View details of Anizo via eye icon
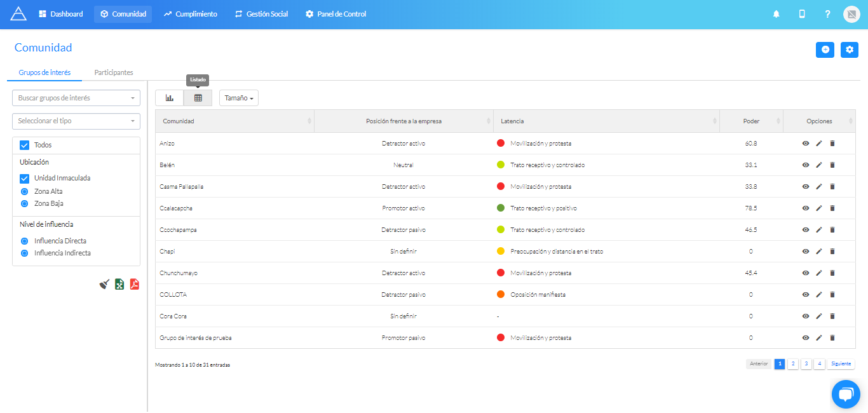Image resolution: width=868 pixels, height=413 pixels. coord(806,144)
